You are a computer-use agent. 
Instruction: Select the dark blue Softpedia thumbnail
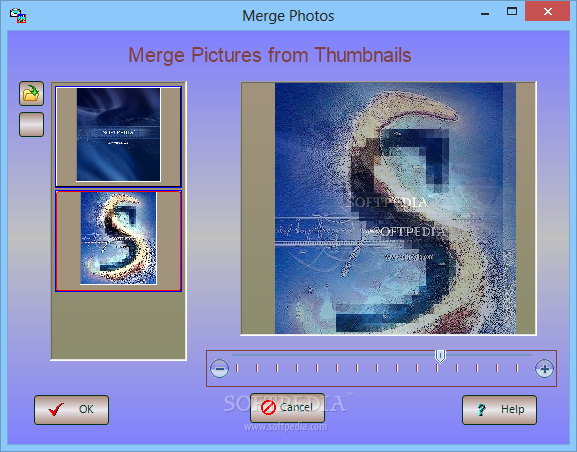tap(118, 137)
